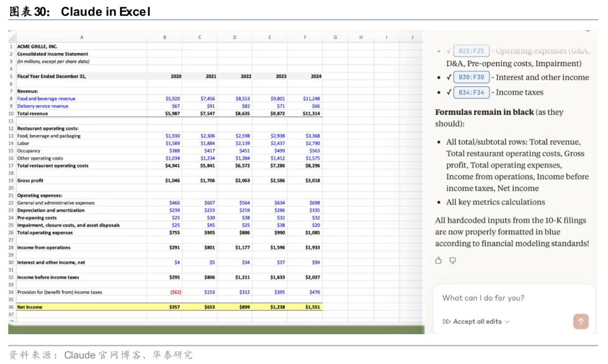
Task: Select column A header
Action: pyautogui.click(x=81, y=38)
